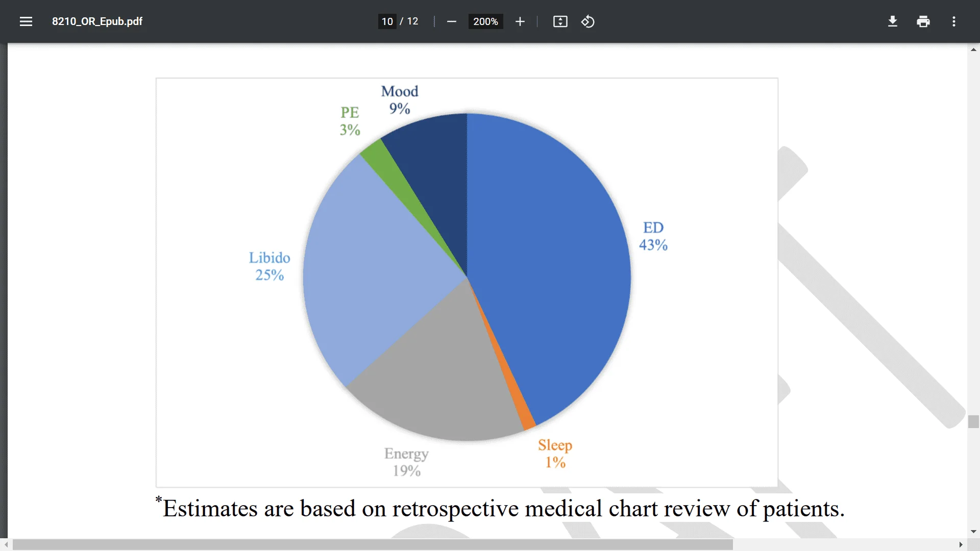This screenshot has width=980, height=551.
Task: Click the 8210_OR_Epub.pdf file title
Action: click(x=97, y=21)
